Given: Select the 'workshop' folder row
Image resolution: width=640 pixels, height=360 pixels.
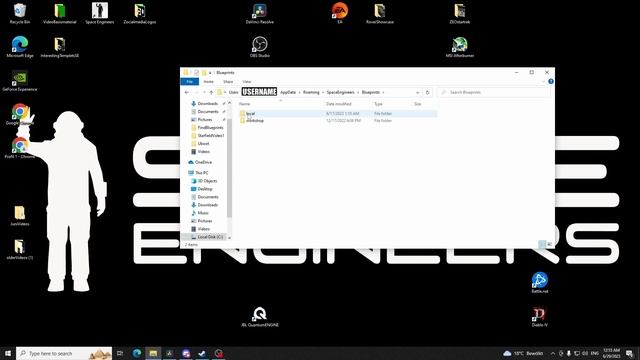Looking at the screenshot, I should [337, 121].
